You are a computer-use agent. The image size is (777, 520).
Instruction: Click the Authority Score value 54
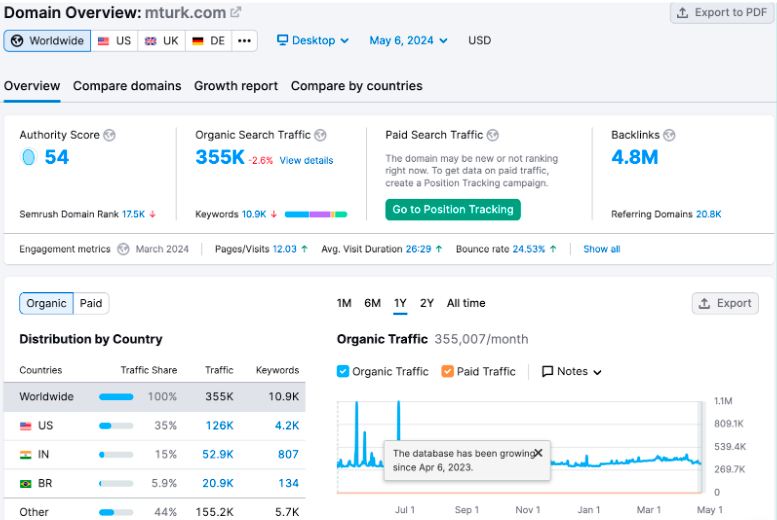pyautogui.click(x=56, y=157)
